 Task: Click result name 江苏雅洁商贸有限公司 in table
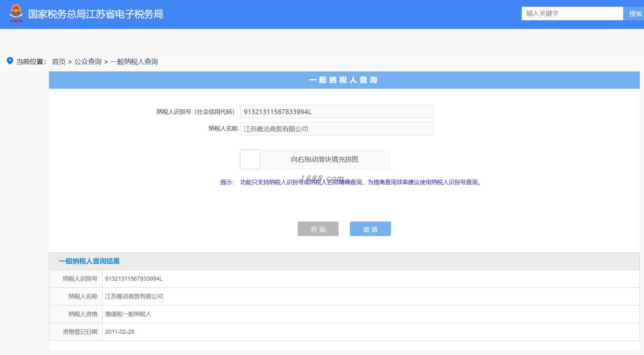[134, 296]
